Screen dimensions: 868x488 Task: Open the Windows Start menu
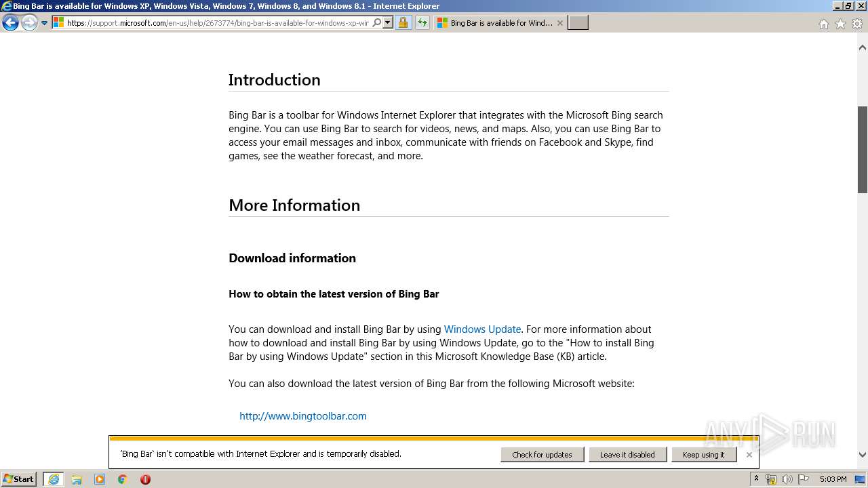click(x=19, y=479)
